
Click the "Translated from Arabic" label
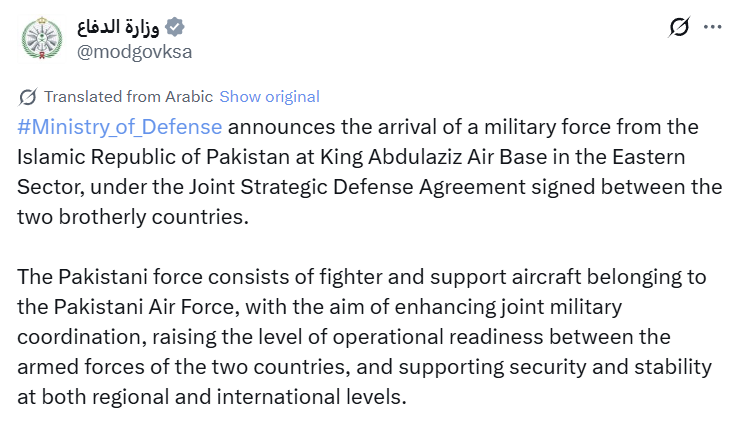coord(128,97)
